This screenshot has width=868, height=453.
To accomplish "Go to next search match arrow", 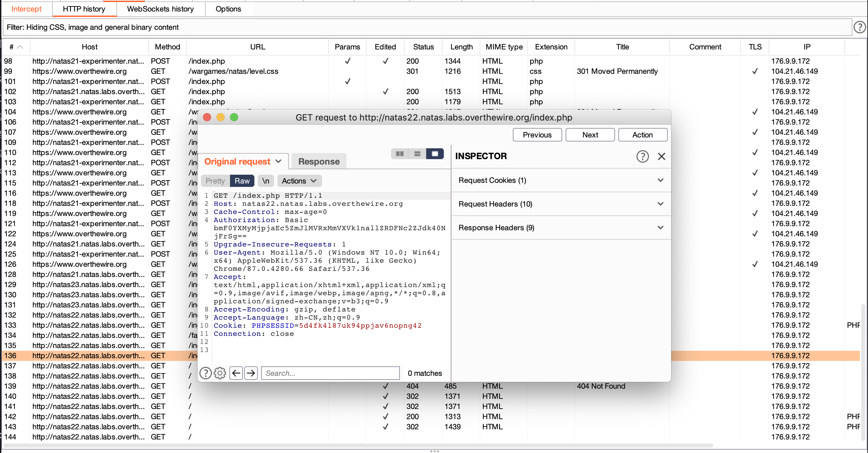I will (x=251, y=373).
